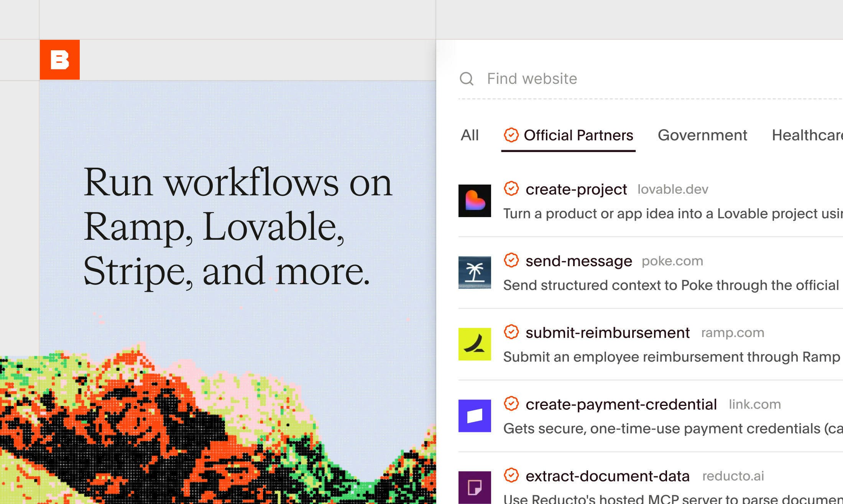The width and height of the screenshot is (843, 504).
Task: Click the Ramp yellow logo icon
Action: coord(475,344)
